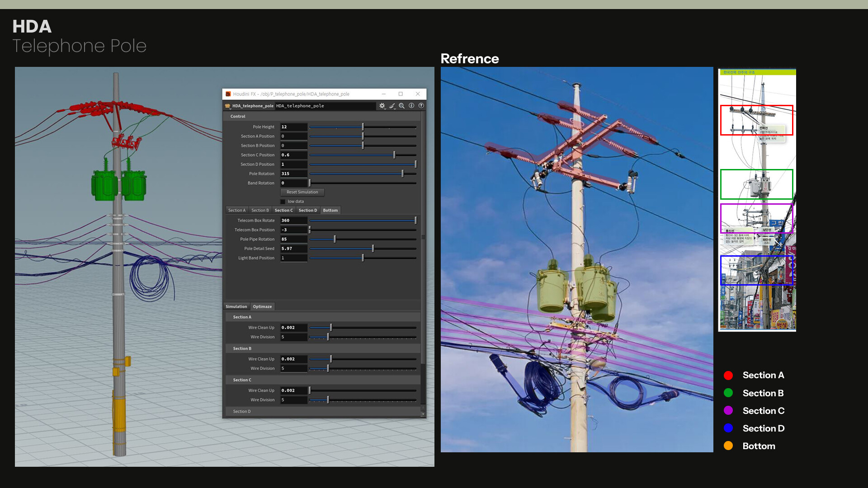The image size is (868, 488).
Task: Click the large telephone pole reference photo
Action: point(577,259)
